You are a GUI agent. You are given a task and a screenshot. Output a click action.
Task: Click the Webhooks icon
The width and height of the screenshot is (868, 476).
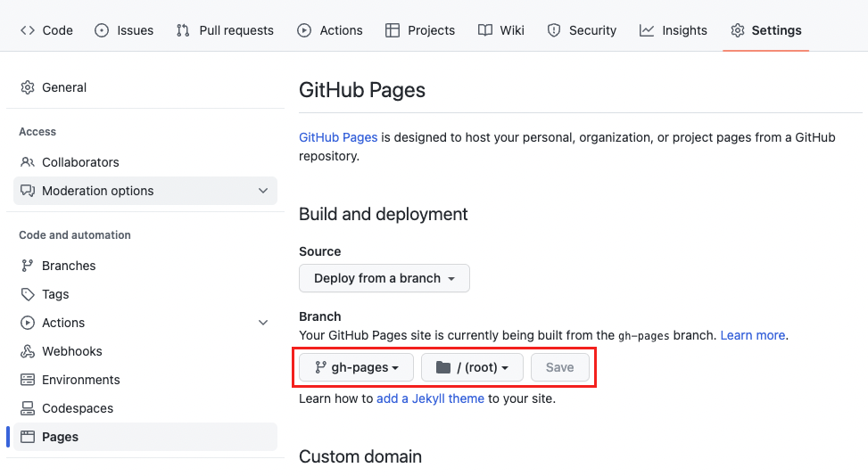click(28, 351)
